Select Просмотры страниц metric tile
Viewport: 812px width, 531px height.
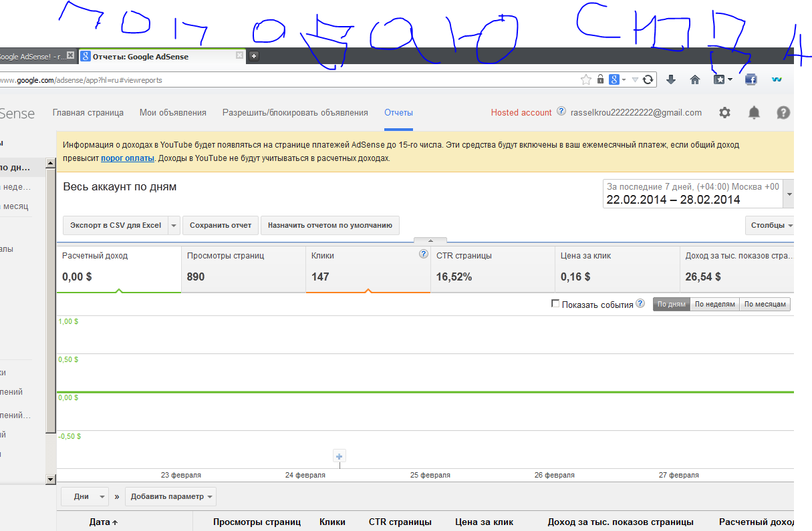[x=243, y=269]
